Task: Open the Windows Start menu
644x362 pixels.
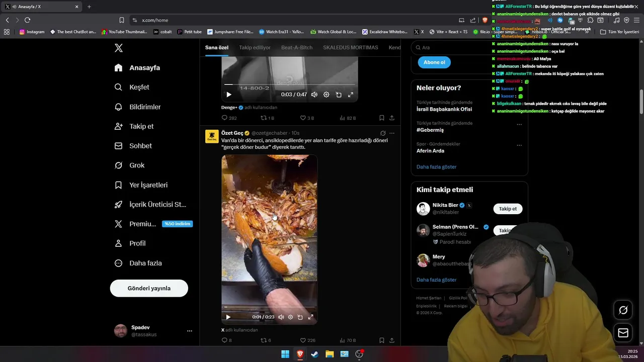Action: pos(285,354)
